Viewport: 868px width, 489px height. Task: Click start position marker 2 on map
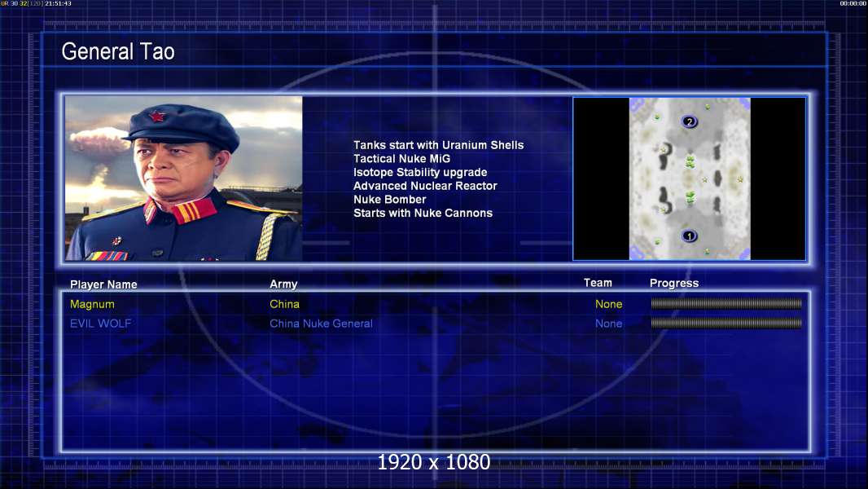pyautogui.click(x=689, y=121)
